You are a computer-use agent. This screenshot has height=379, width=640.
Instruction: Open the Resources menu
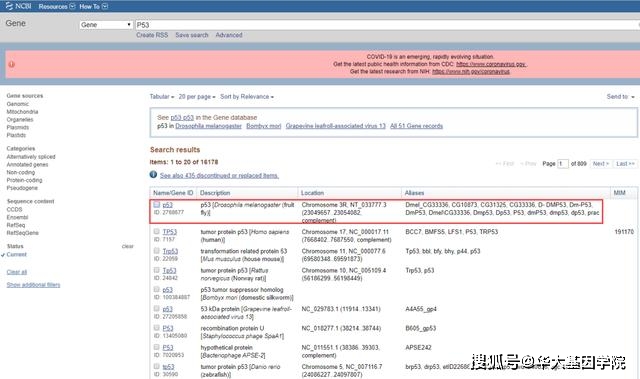(57, 6)
